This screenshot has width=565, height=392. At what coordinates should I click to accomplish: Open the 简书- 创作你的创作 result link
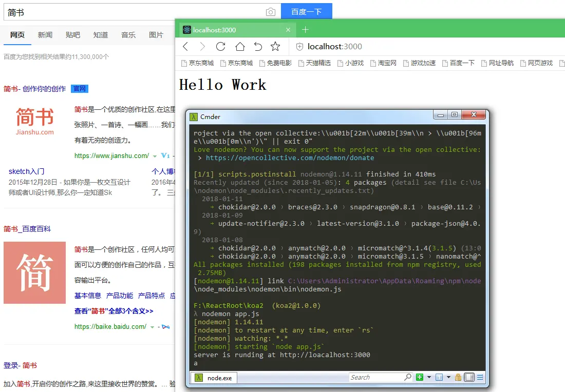coord(35,89)
